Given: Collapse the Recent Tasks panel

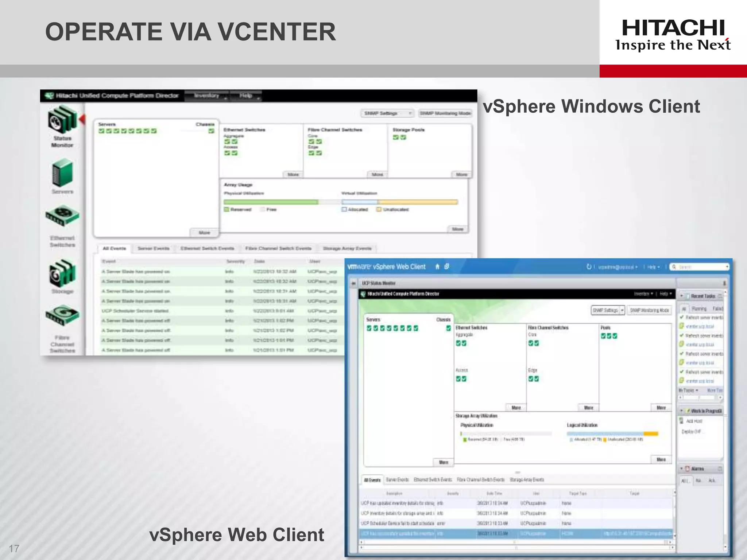Looking at the screenshot, I should tap(681, 296).
